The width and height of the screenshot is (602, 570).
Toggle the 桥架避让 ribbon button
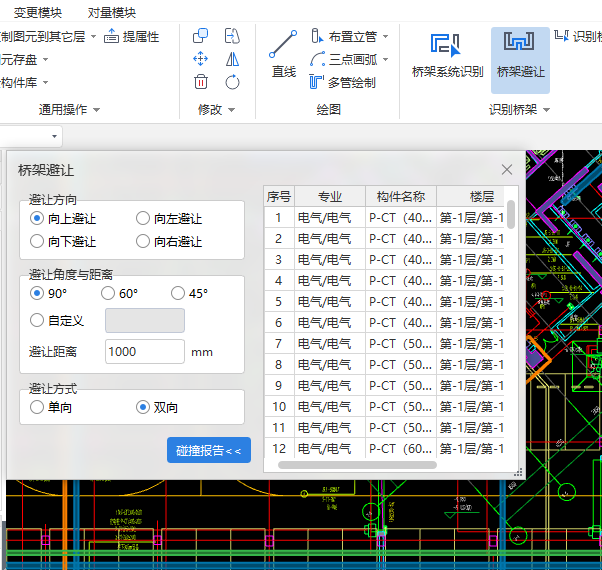click(520, 60)
